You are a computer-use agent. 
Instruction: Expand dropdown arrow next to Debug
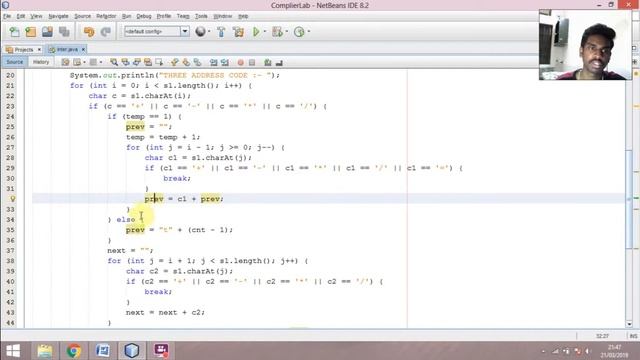tap(286, 31)
